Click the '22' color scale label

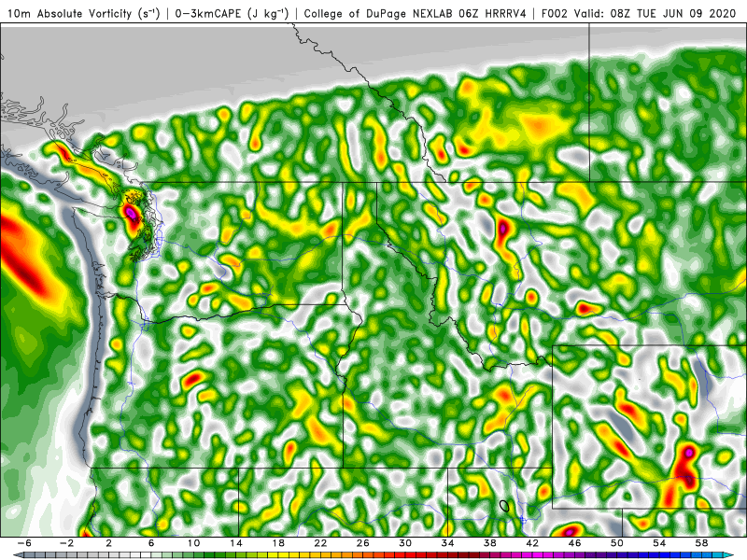tap(320, 543)
